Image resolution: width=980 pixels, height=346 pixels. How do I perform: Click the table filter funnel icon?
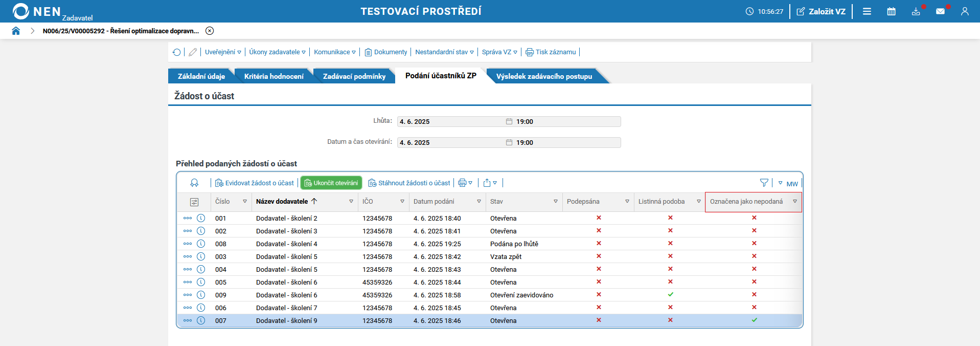(x=764, y=183)
